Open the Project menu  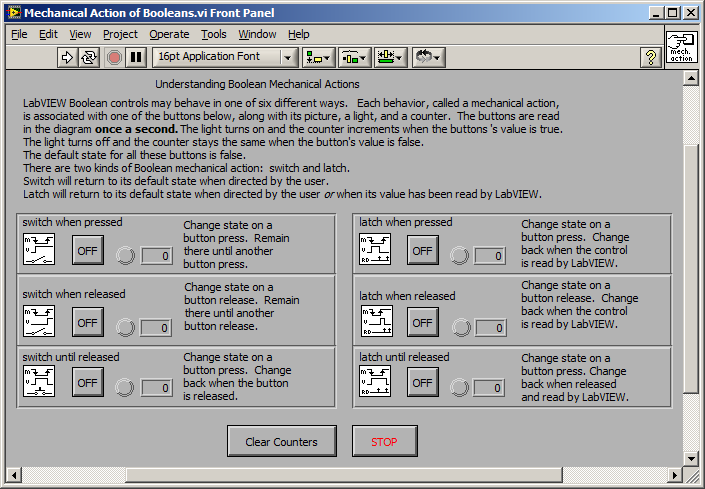(x=120, y=35)
